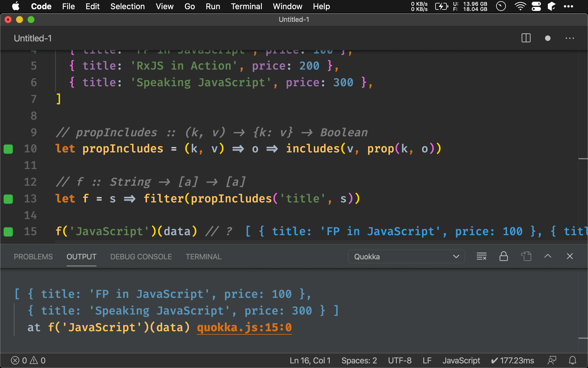Click Quokka green indicator line 15
Viewport: 588px width, 368px height.
pos(8,232)
